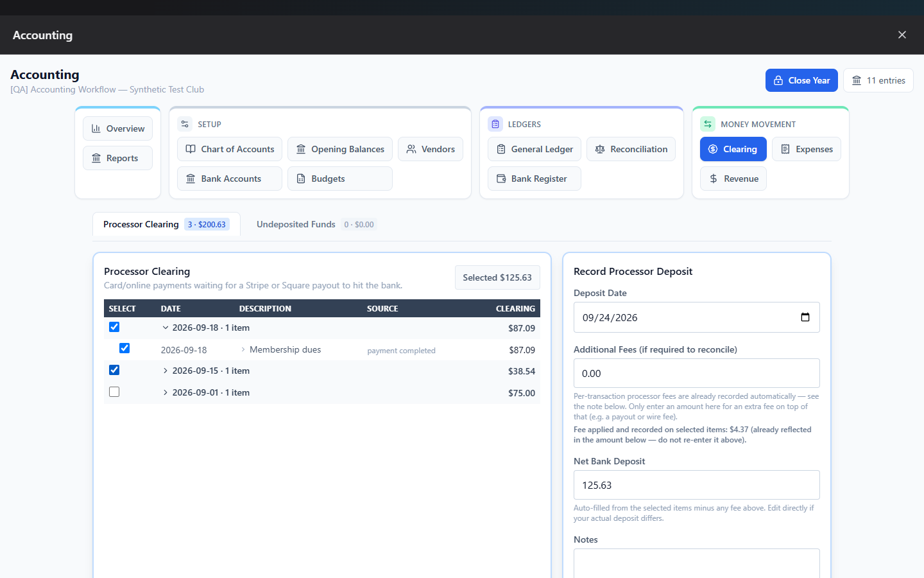Click the people icon on Vendors

[x=411, y=149]
